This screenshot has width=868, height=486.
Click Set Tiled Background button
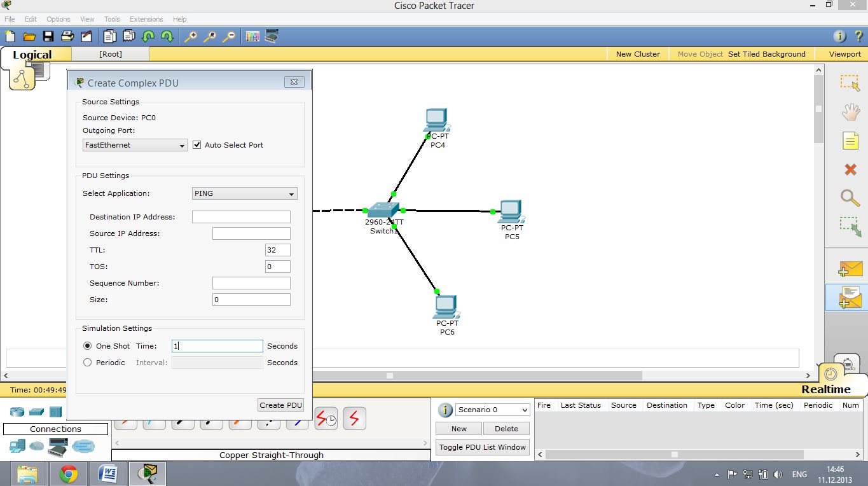click(x=767, y=54)
